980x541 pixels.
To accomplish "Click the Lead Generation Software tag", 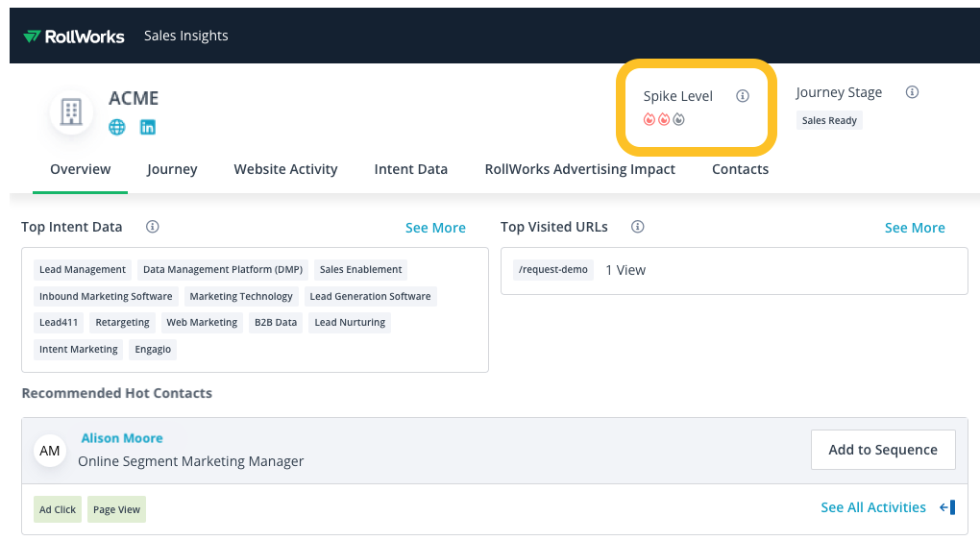I will click(370, 297).
